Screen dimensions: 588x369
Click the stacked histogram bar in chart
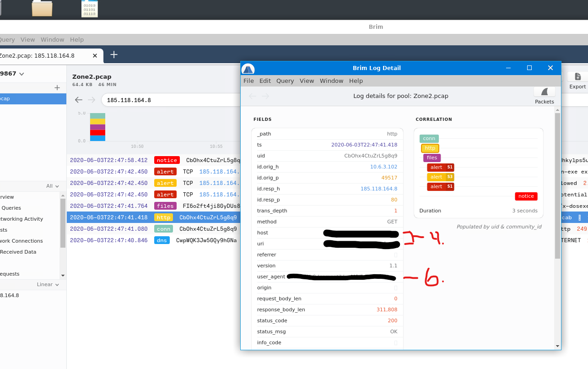click(97, 127)
